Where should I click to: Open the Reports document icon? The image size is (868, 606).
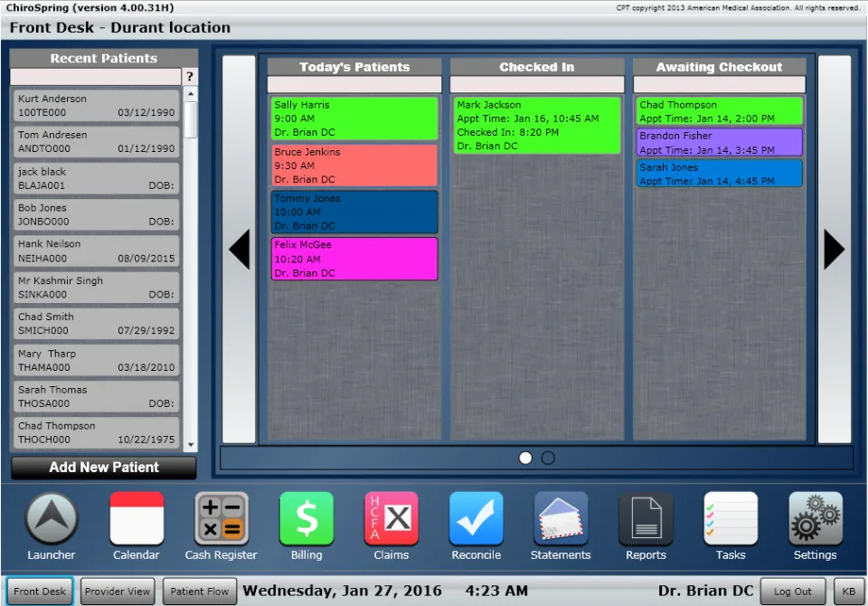pos(646,519)
